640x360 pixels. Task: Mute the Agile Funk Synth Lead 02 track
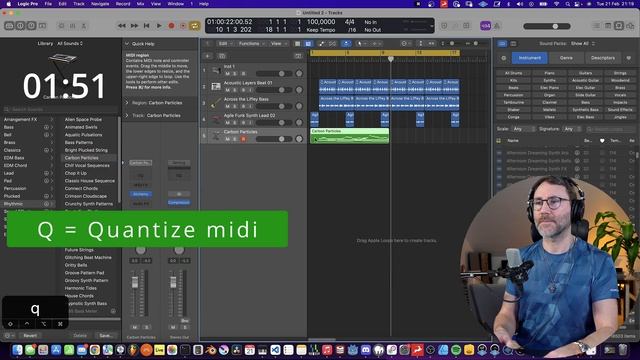tap(227, 122)
